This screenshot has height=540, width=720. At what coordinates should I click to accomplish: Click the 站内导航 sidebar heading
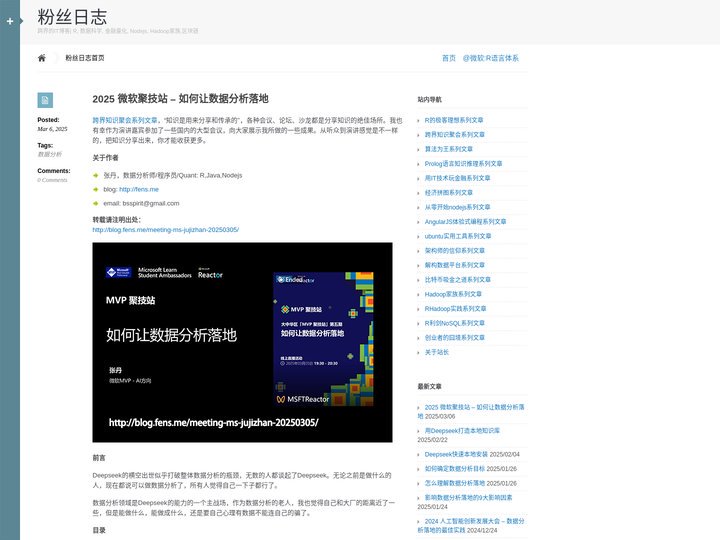(429, 99)
